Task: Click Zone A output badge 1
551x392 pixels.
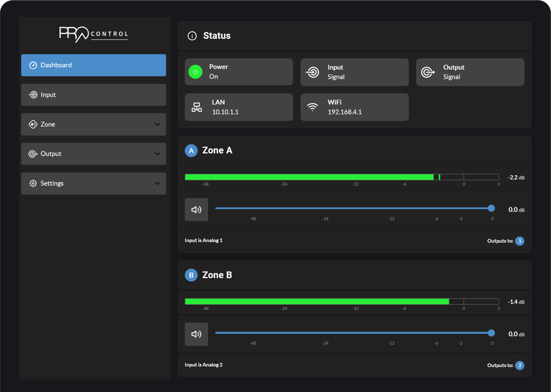Action: pos(520,241)
